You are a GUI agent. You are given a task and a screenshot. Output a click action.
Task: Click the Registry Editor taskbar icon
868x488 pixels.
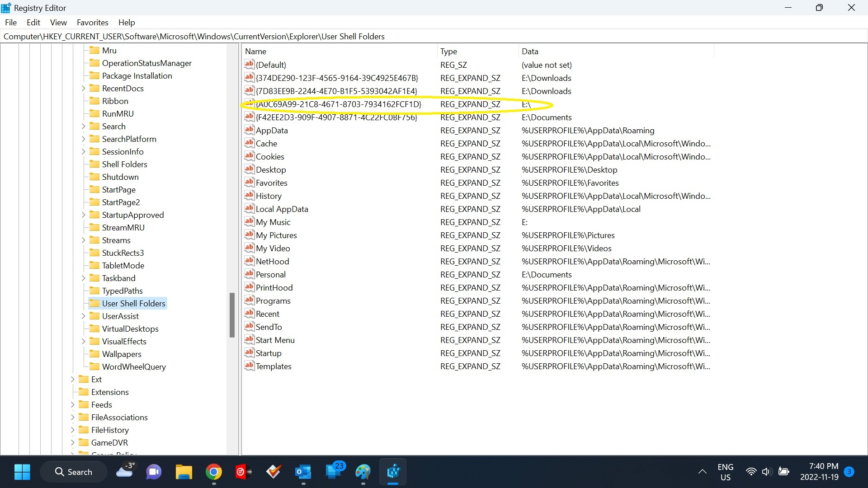[x=393, y=472]
